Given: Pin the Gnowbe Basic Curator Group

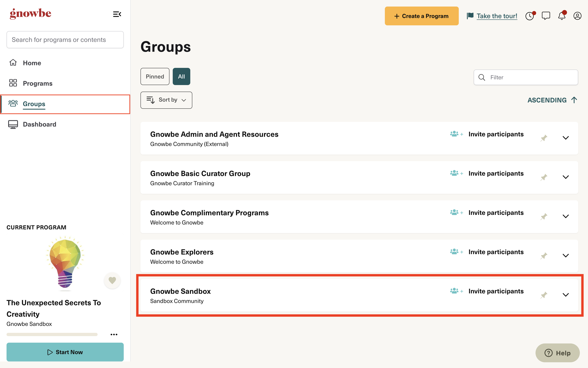Looking at the screenshot, I should coord(544,177).
